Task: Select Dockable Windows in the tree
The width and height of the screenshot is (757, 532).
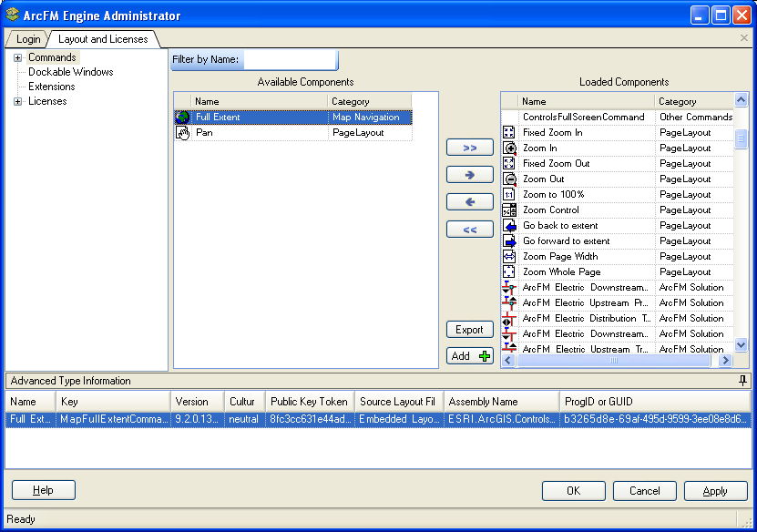Action: click(x=70, y=72)
